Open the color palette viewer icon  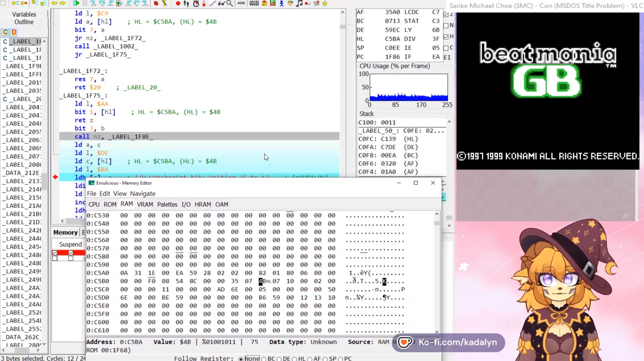pyautogui.click(x=290, y=3)
